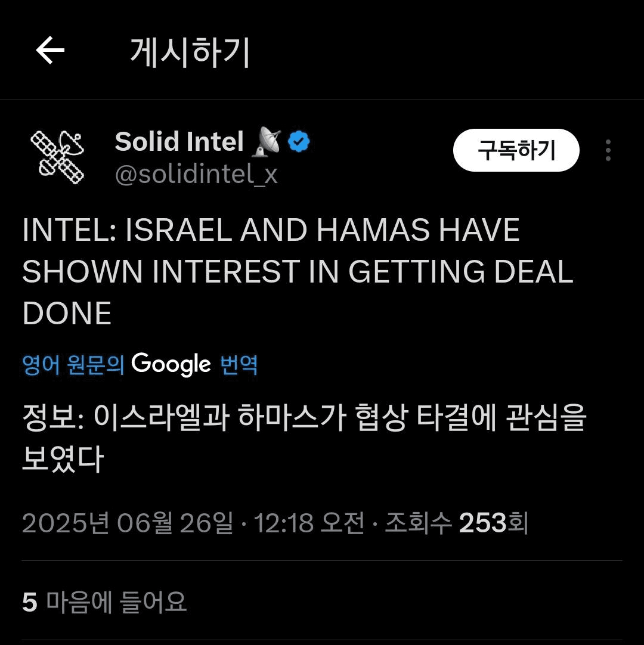Click the blue verified badge
Screen dimensions: 644x645
pos(299,141)
